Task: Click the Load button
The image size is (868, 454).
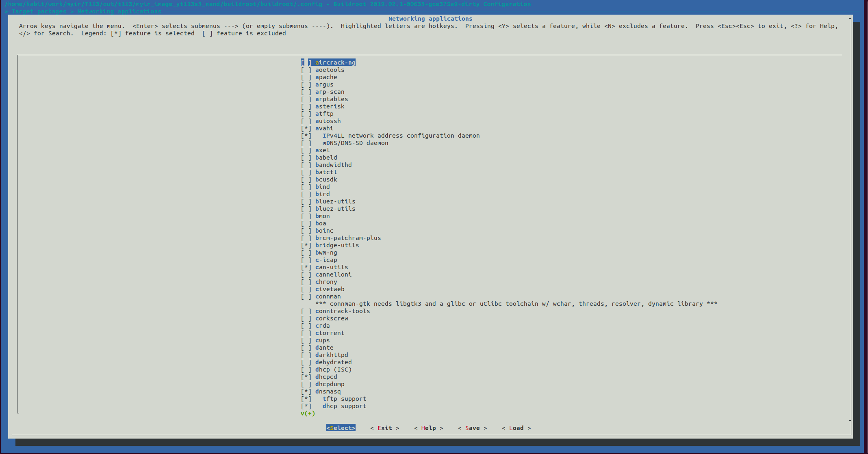Action: [x=516, y=428]
